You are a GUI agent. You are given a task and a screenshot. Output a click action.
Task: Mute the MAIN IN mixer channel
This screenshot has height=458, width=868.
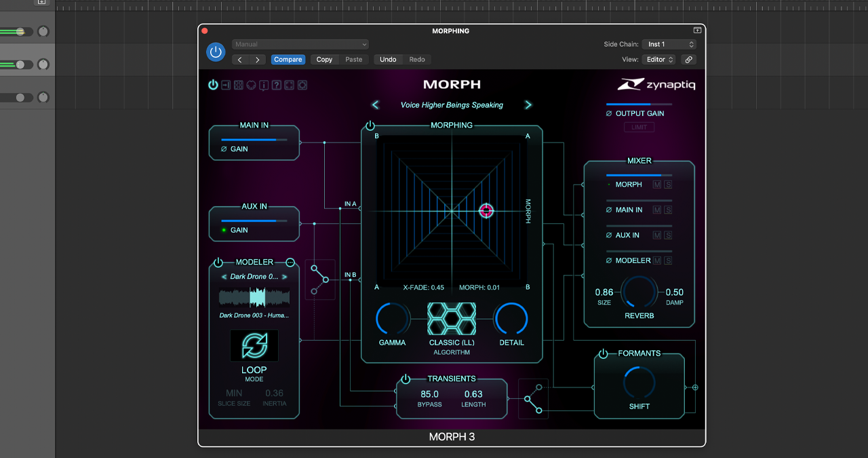coord(656,210)
